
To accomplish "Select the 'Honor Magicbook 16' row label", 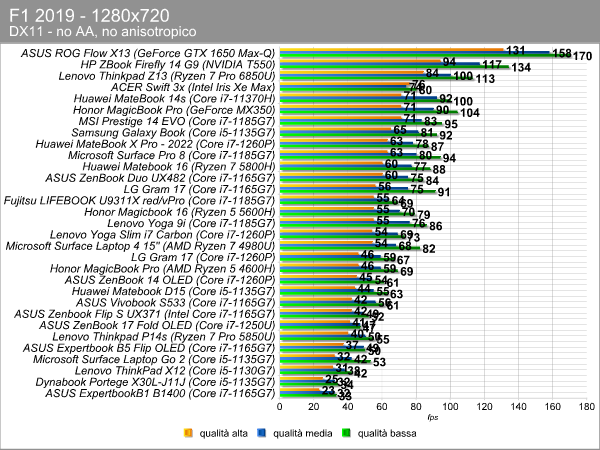I will coord(180,212).
